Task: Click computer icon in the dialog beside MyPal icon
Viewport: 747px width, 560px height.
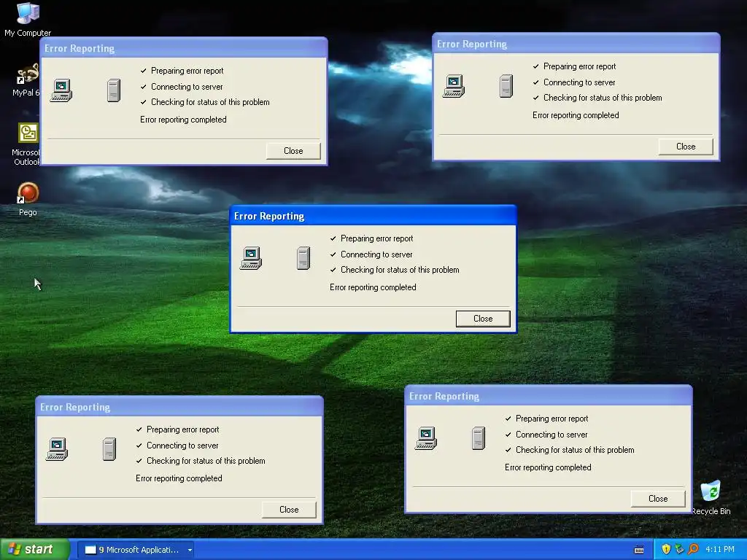Action: point(61,90)
